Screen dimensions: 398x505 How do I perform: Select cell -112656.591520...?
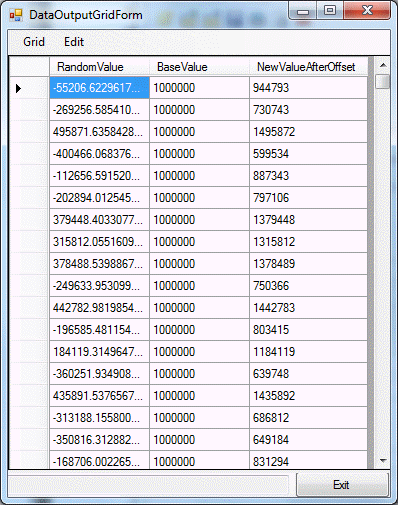[100, 176]
